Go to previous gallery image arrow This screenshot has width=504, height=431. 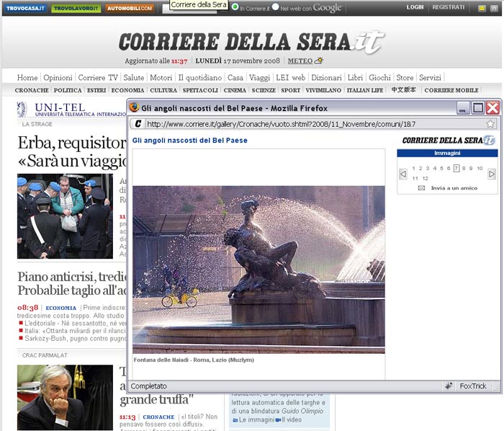click(403, 174)
